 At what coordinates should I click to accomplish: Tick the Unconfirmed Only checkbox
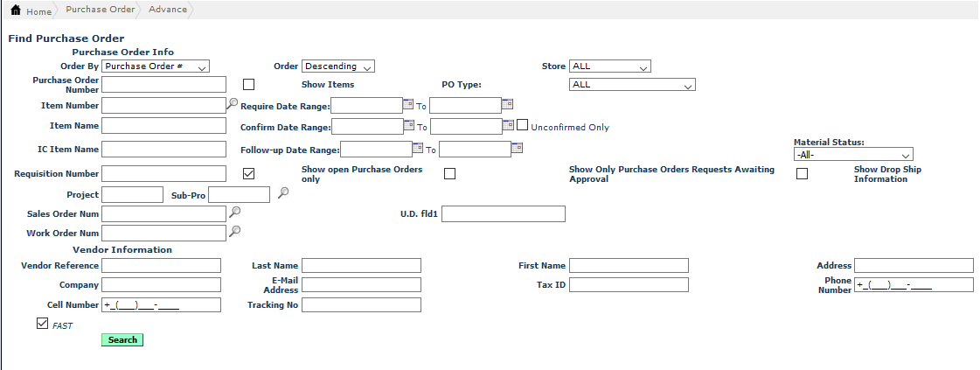pyautogui.click(x=523, y=125)
